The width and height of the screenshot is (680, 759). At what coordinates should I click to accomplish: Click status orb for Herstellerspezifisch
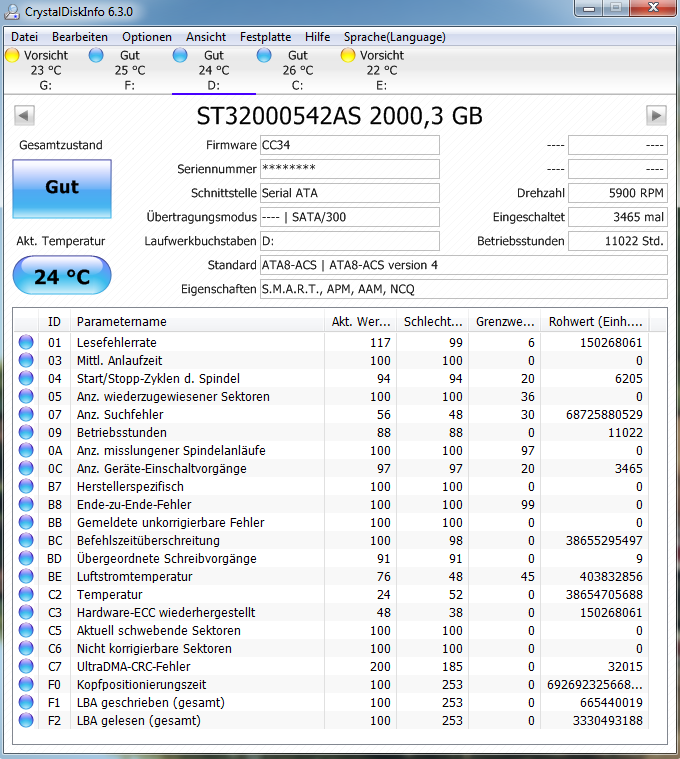26,486
